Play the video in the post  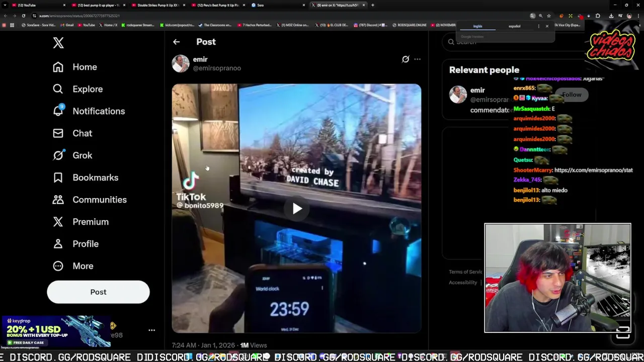[x=297, y=209]
